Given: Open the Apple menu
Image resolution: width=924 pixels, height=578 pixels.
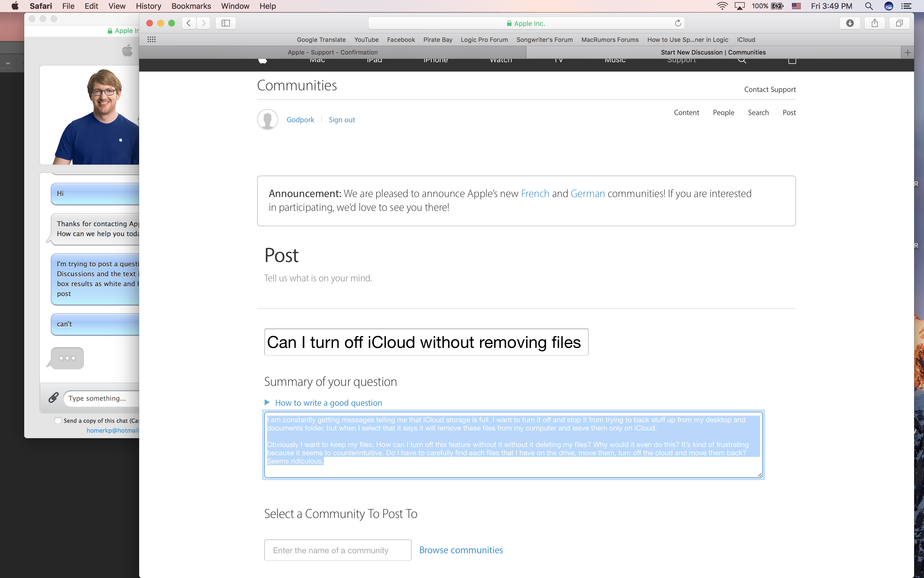Looking at the screenshot, I should (15, 6).
